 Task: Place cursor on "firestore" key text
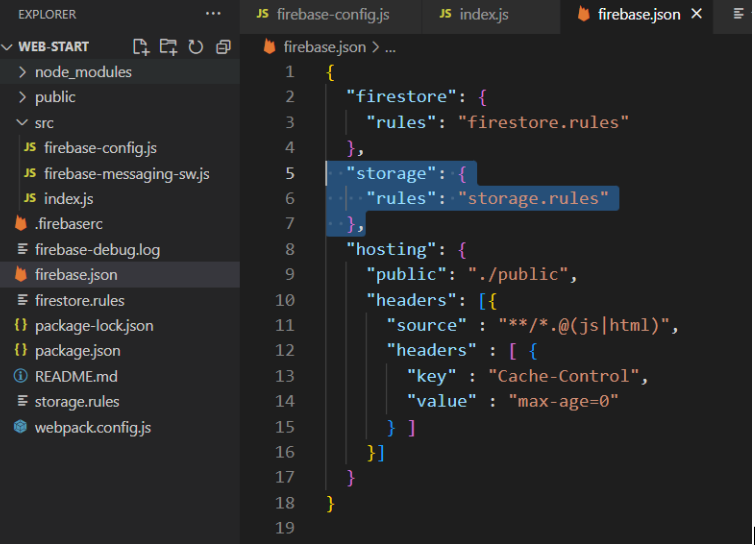pos(401,97)
